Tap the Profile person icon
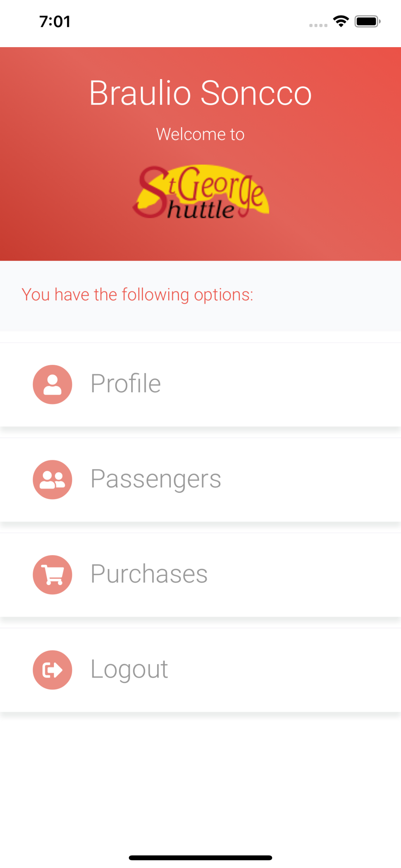Screen dimensions: 401x868 (x=52, y=385)
